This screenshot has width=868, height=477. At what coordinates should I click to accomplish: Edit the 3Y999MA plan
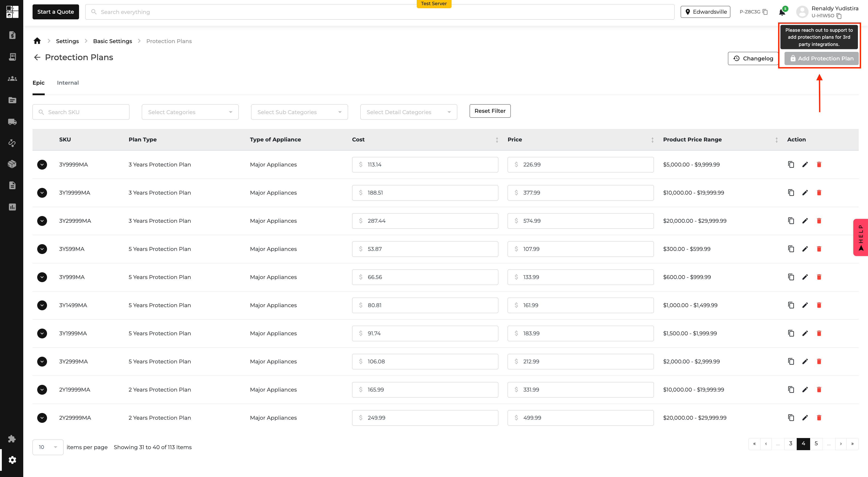pos(805,277)
